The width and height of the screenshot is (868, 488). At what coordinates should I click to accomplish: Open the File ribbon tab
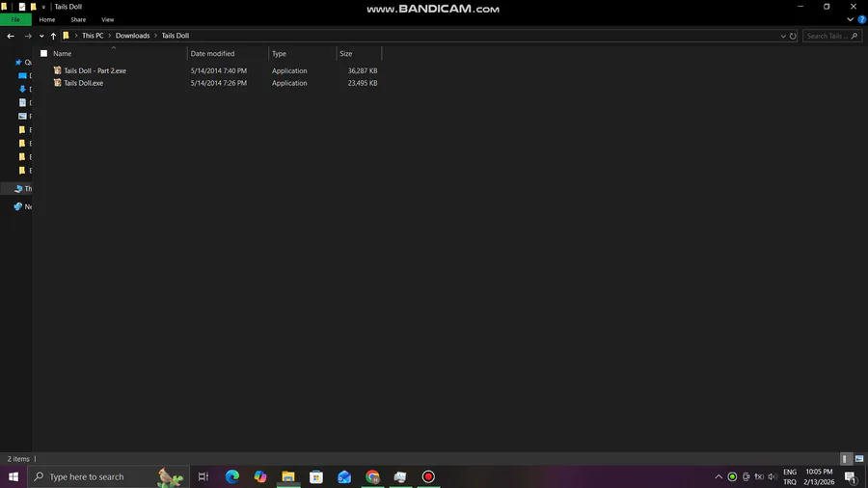(x=15, y=19)
